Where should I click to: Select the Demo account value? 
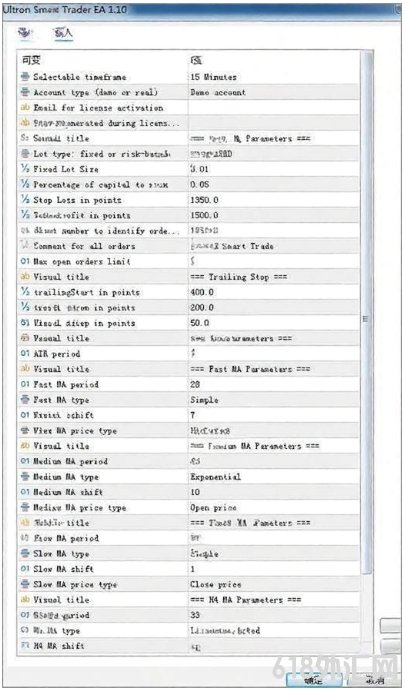pyautogui.click(x=218, y=92)
